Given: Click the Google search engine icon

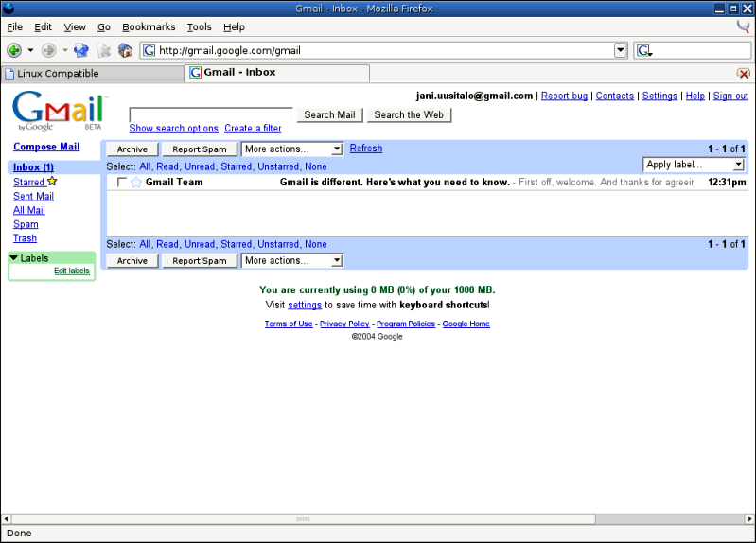Looking at the screenshot, I should pyautogui.click(x=644, y=50).
